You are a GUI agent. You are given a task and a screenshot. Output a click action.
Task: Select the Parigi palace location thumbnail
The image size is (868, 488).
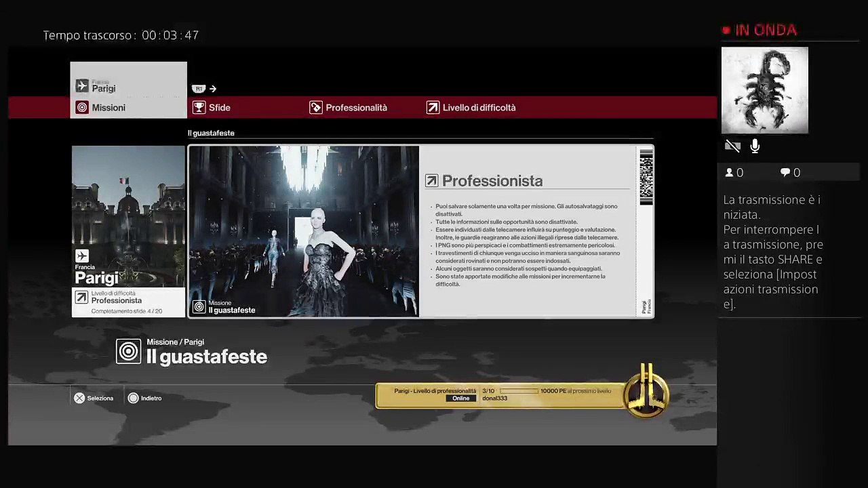[129, 216]
